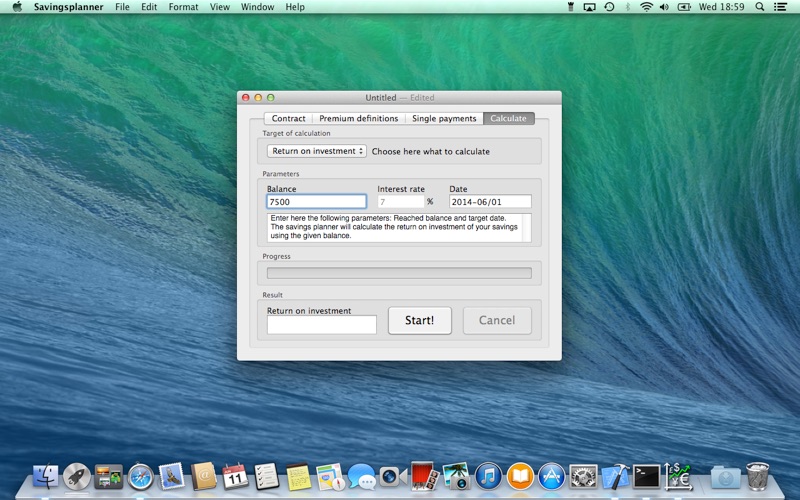800x500 pixels.
Task: Open Spotlight search magnifier icon
Action: pyautogui.click(x=760, y=7)
